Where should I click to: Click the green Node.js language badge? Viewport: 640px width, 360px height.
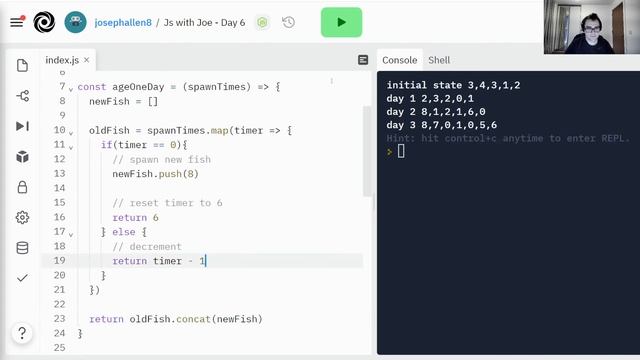pyautogui.click(x=262, y=22)
